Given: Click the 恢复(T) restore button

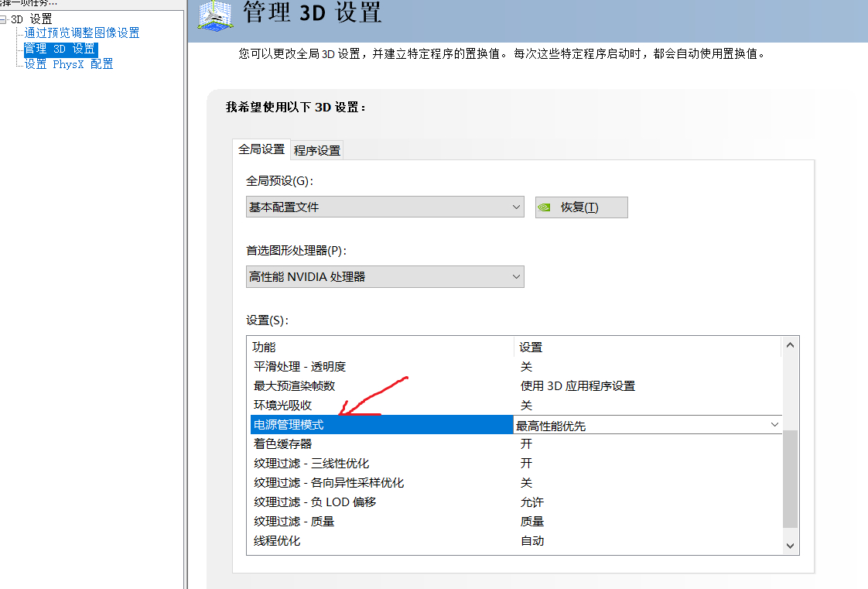Looking at the screenshot, I should (581, 207).
